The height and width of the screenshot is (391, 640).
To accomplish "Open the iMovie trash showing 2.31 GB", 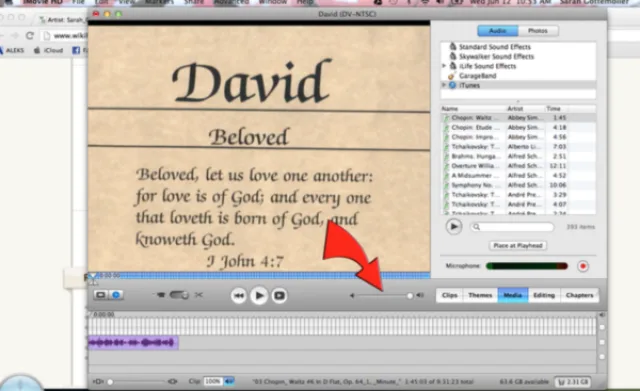I will (573, 382).
